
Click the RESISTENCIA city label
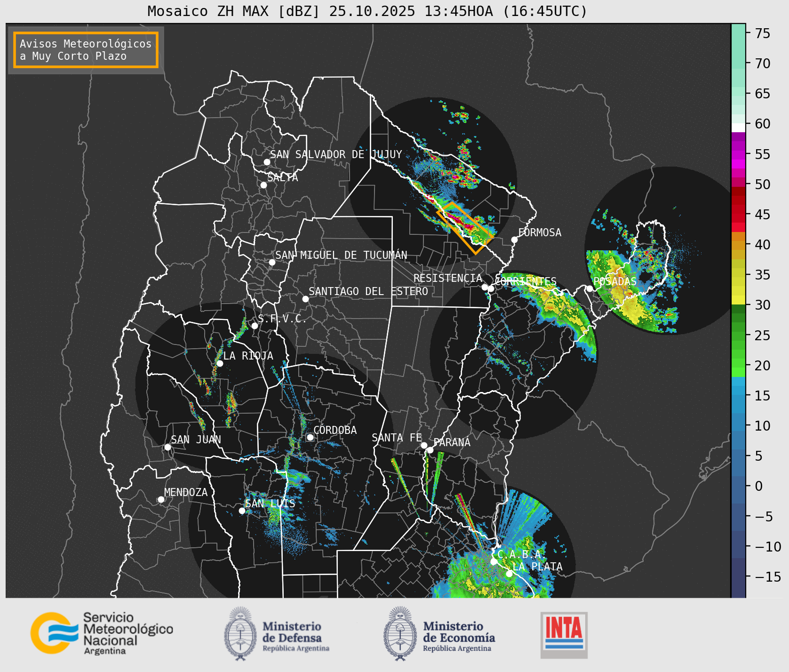(448, 278)
